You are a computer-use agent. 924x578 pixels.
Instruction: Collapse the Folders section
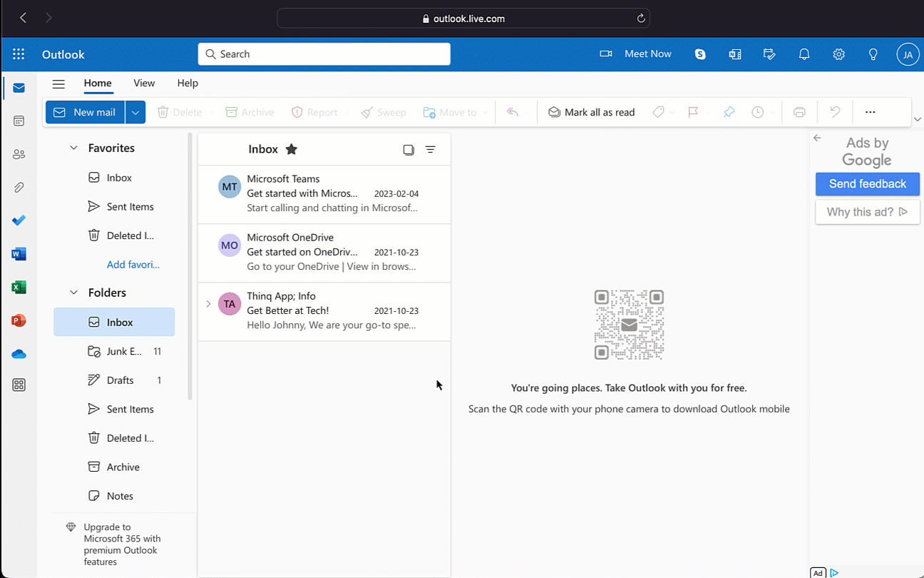(x=73, y=293)
